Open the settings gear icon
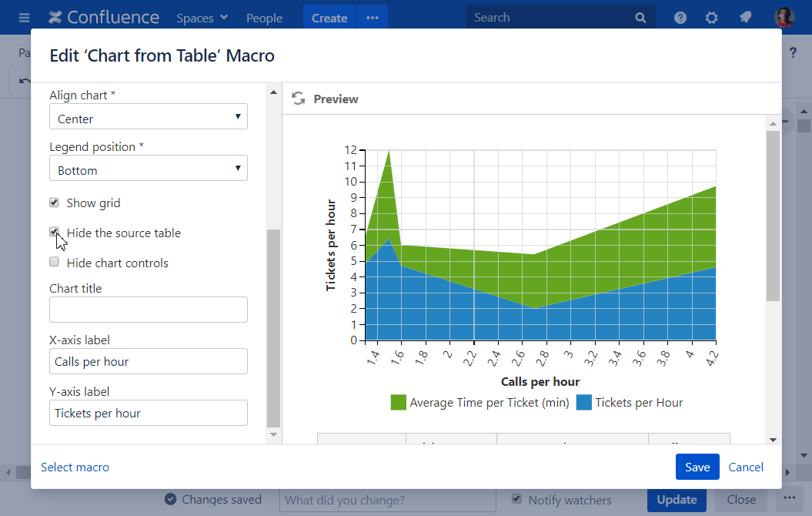The image size is (812, 516). coord(712,18)
